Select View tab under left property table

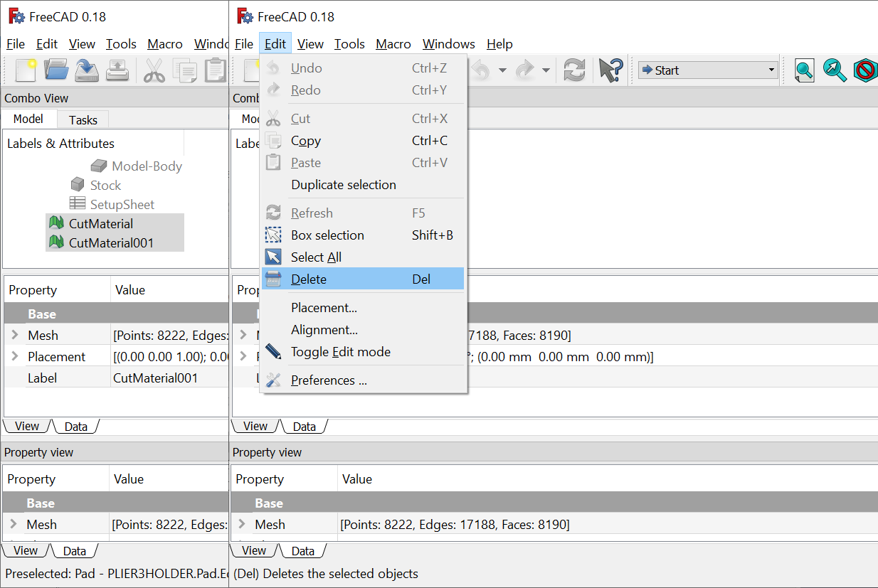coord(27,426)
